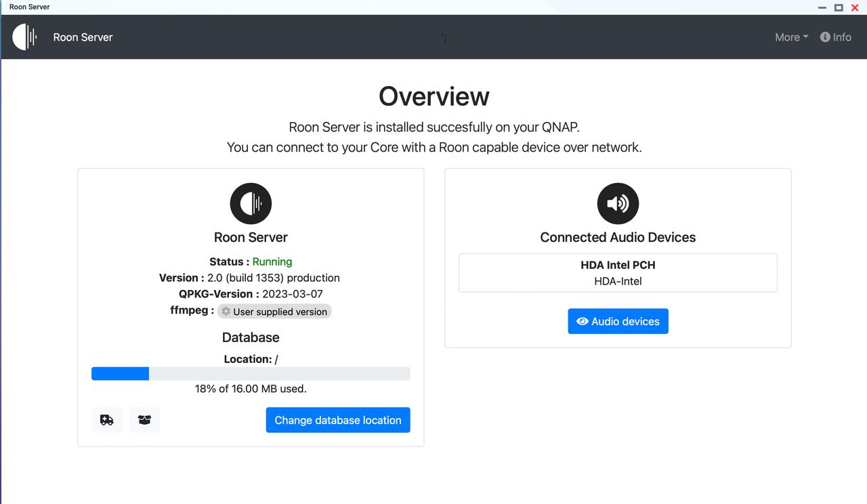Click the Roon Server title in navbar
Image resolution: width=867 pixels, height=504 pixels.
pos(83,37)
